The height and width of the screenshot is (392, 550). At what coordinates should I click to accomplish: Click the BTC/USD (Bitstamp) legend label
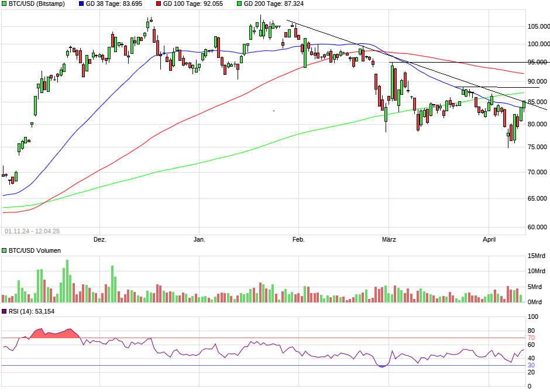pos(37,4)
